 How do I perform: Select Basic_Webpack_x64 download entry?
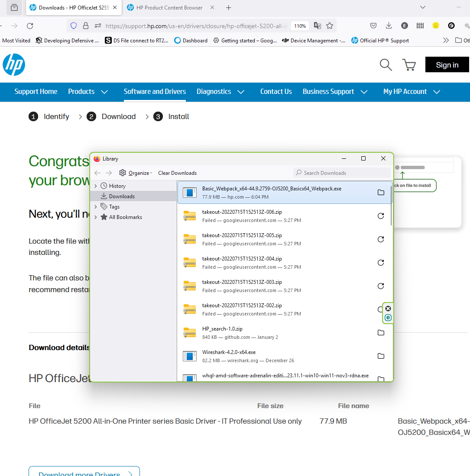(285, 193)
